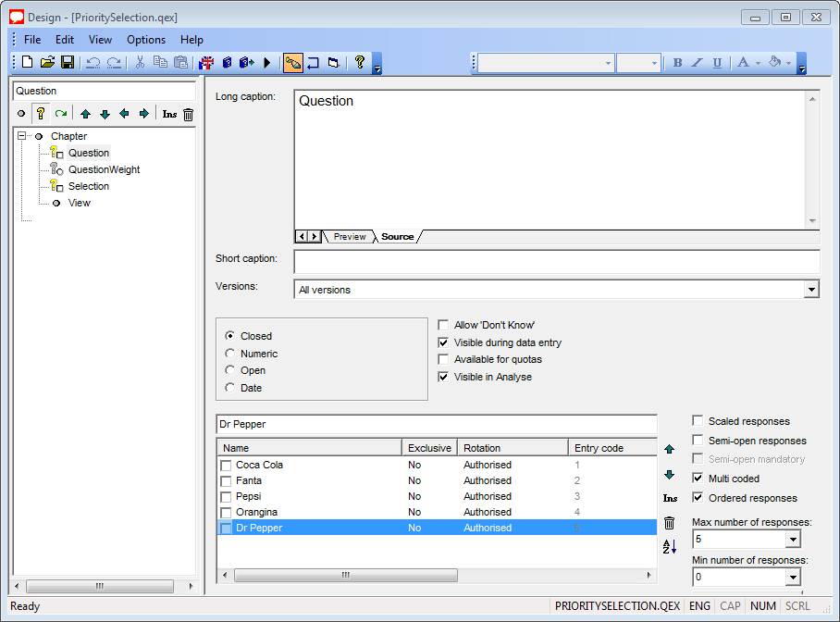The height and width of the screenshot is (622, 840).
Task: Click the black play arrow toolbar icon
Action: point(267,62)
